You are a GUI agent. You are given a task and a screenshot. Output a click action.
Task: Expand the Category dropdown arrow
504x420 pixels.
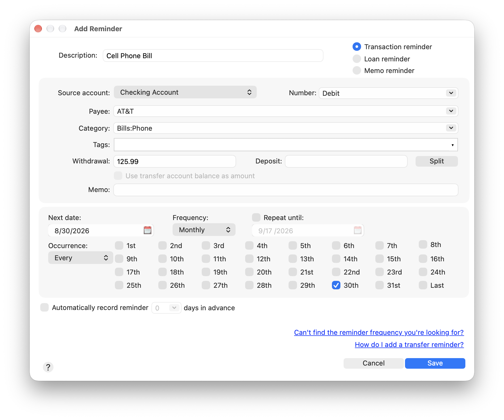[x=451, y=128]
